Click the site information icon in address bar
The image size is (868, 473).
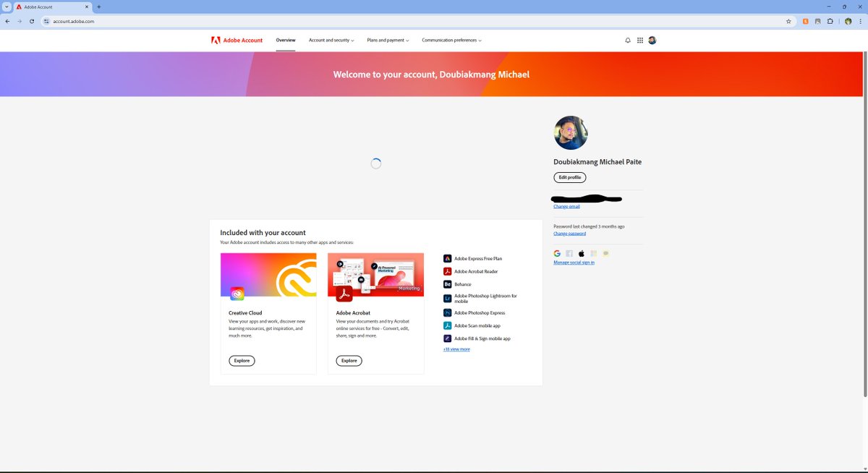click(46, 21)
